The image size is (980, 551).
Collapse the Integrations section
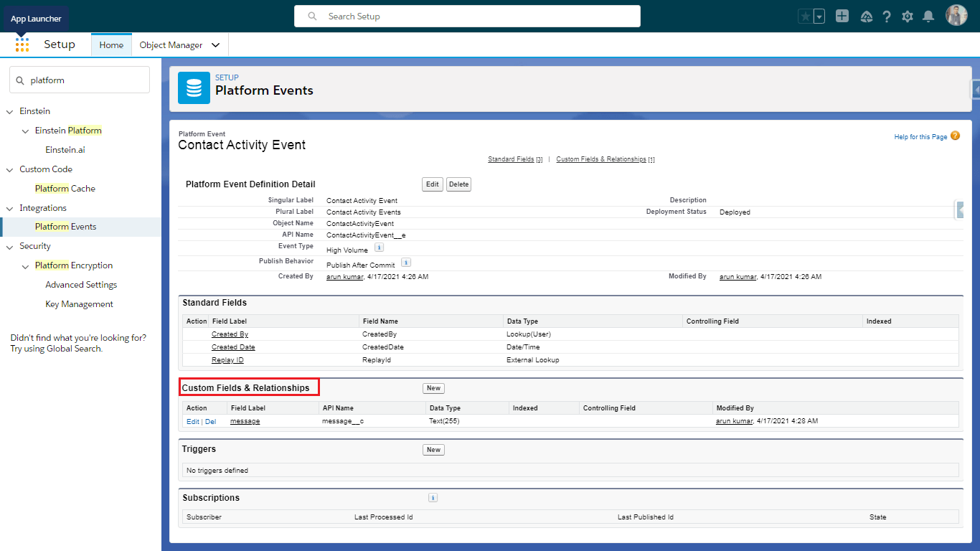pos(10,208)
